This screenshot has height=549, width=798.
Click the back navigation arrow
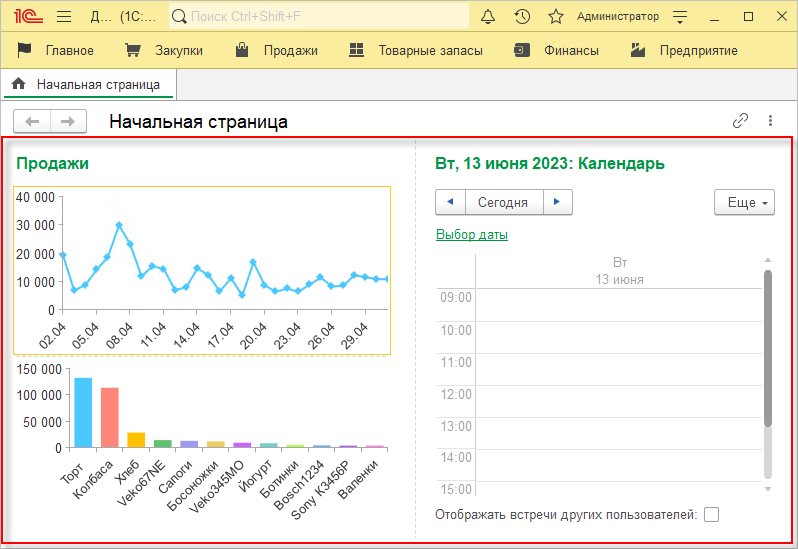coord(32,121)
